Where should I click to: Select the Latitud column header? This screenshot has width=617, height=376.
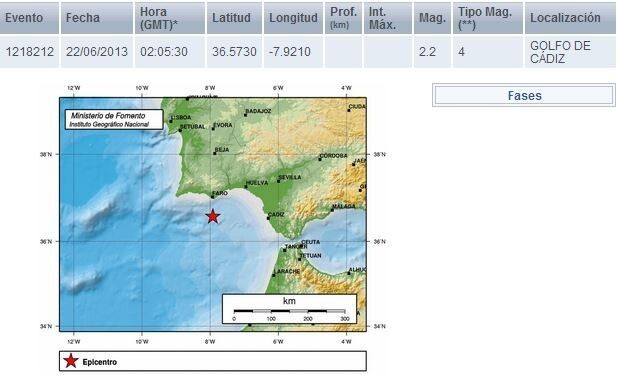click(x=234, y=18)
